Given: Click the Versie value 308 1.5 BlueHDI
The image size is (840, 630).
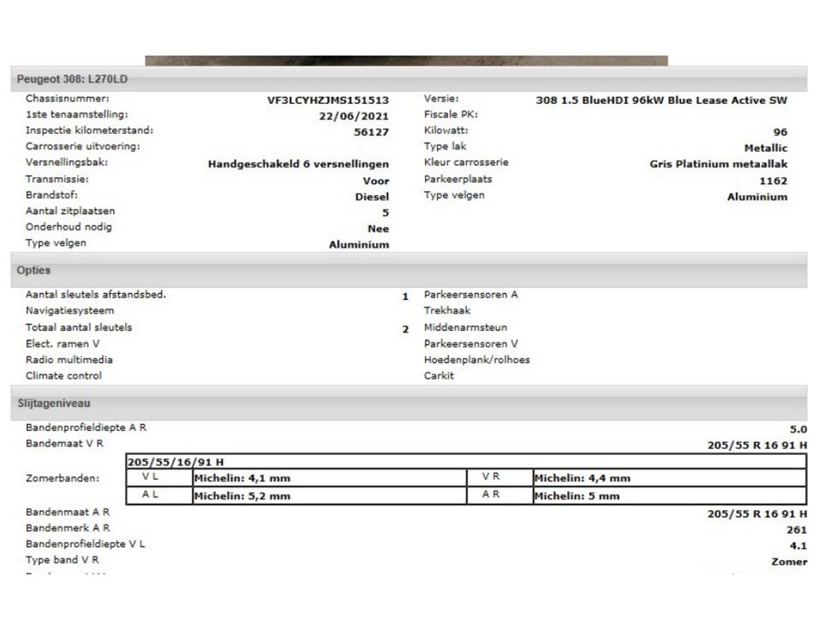Looking at the screenshot, I should coord(661,100).
